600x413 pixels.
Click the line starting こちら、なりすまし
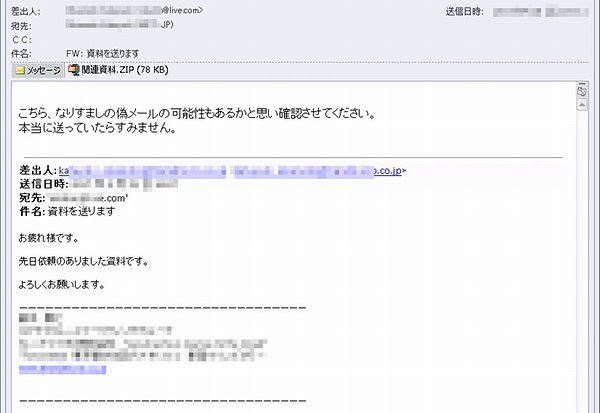197,114
